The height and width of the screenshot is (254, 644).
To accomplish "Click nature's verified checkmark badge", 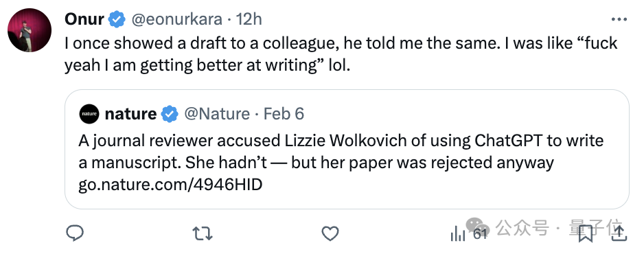I will [170, 114].
